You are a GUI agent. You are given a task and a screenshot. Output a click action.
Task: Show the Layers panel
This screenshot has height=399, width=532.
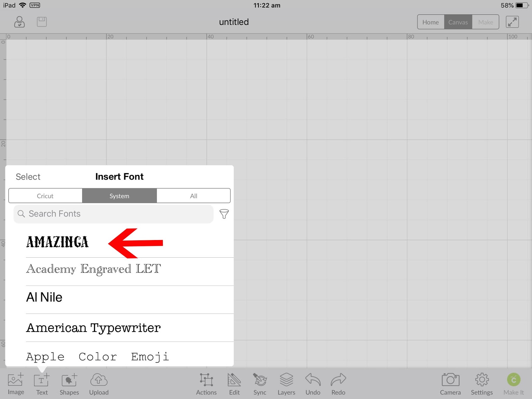click(286, 384)
